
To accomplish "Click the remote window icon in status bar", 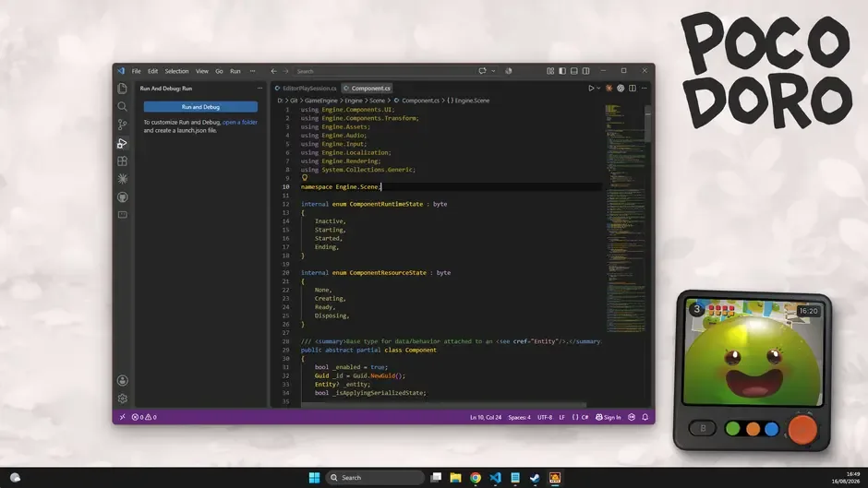I will coord(122,417).
